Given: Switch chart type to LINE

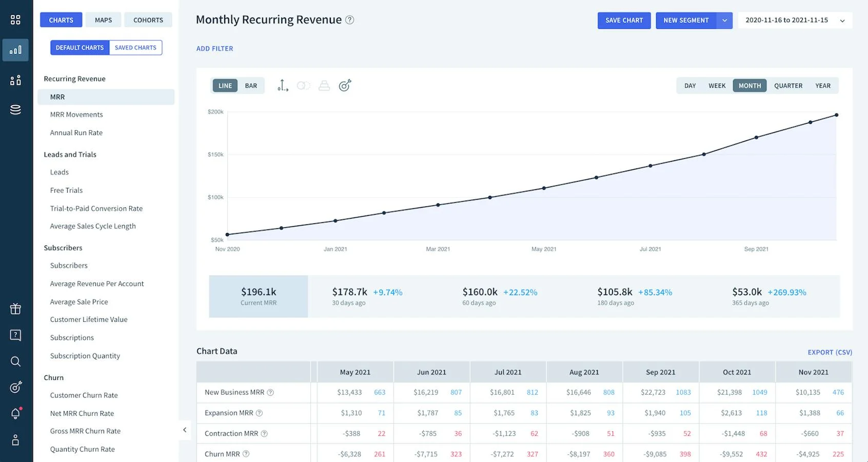Looking at the screenshot, I should pyautogui.click(x=225, y=86).
